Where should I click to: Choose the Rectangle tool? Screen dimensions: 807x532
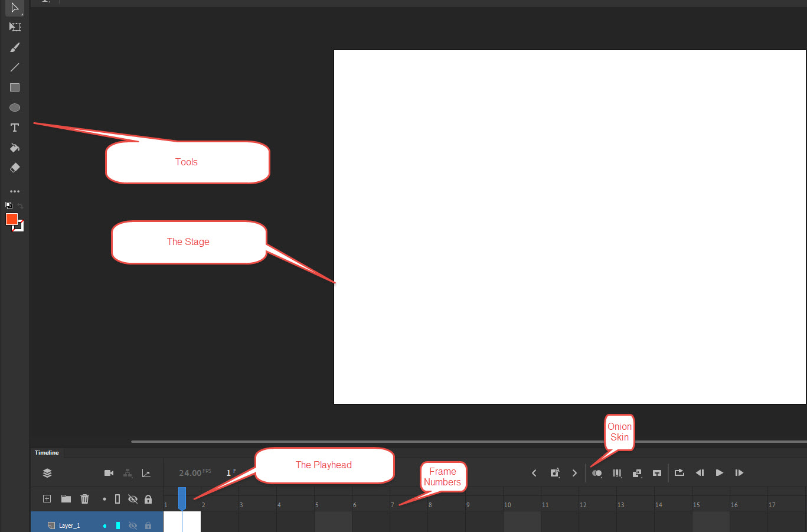(x=15, y=87)
